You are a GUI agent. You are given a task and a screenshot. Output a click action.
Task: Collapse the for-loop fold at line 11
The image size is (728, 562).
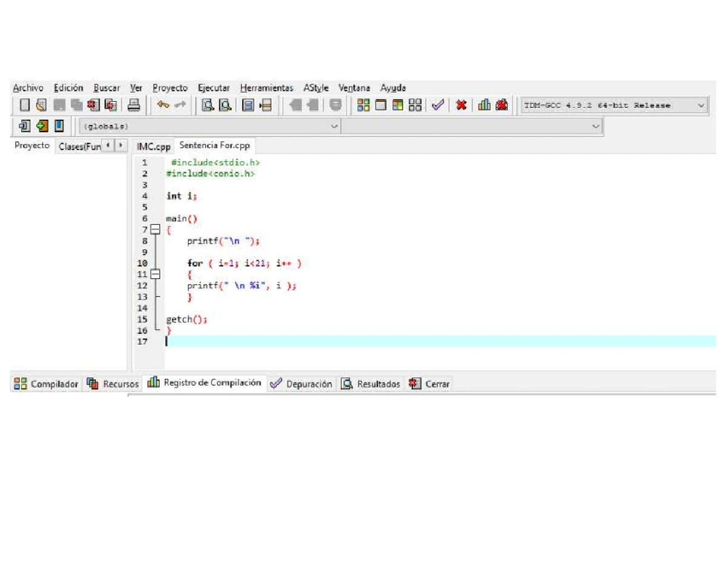(x=155, y=274)
